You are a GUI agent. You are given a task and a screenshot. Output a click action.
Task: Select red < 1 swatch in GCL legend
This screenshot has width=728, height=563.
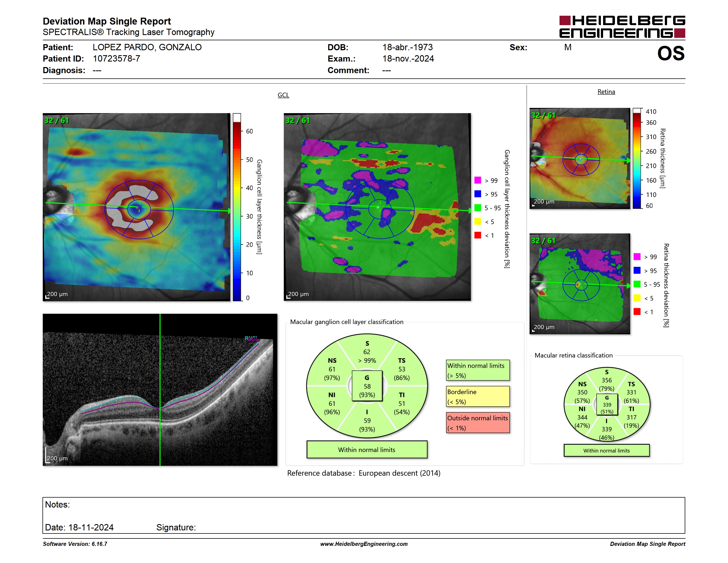click(x=478, y=235)
